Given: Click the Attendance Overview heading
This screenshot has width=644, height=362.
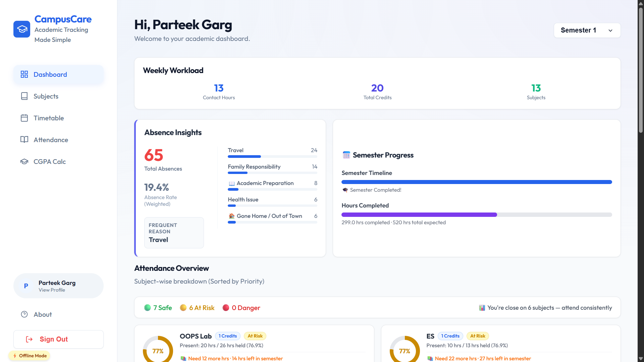Looking at the screenshot, I should [x=171, y=268].
